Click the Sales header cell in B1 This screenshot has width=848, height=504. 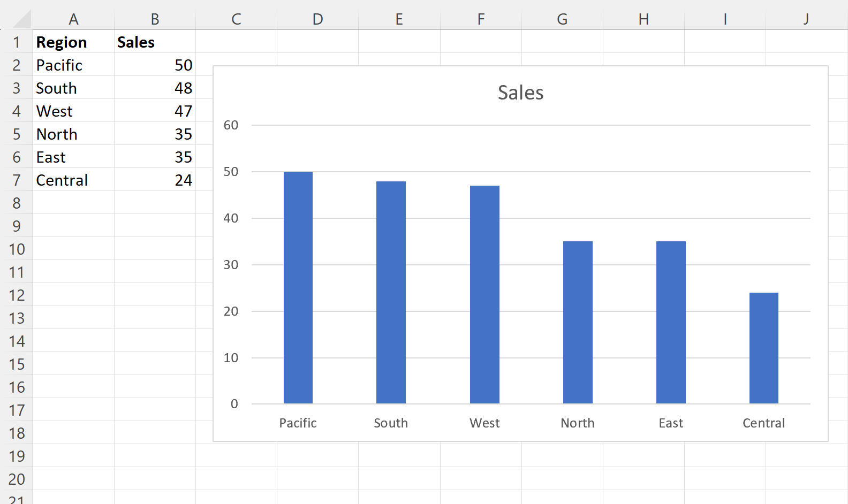136,42
